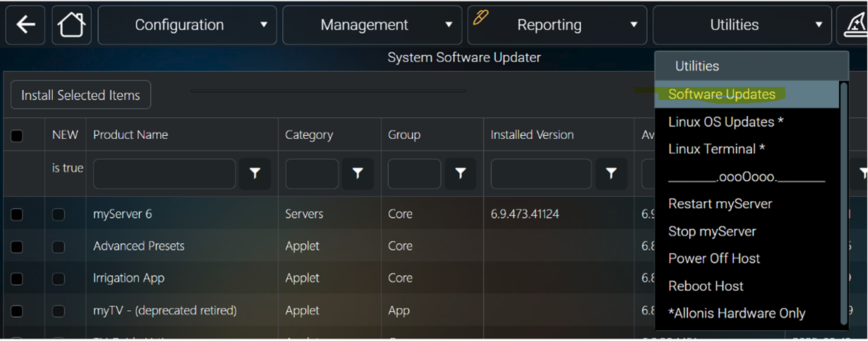Click the Group filter text field
868x341 pixels.
click(x=414, y=173)
